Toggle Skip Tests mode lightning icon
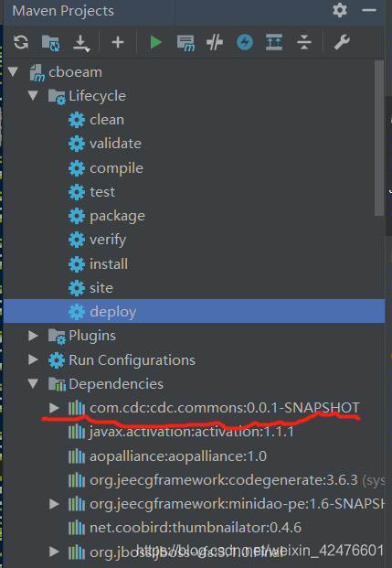Viewport: 392px width, 568px height. click(245, 42)
